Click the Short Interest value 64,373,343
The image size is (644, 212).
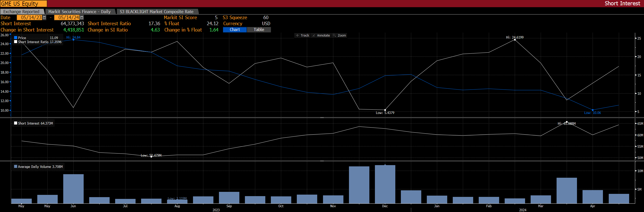click(72, 23)
